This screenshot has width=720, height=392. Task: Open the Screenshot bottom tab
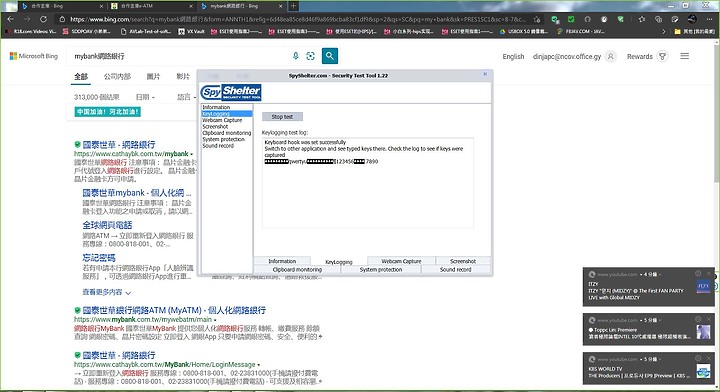[x=463, y=261]
